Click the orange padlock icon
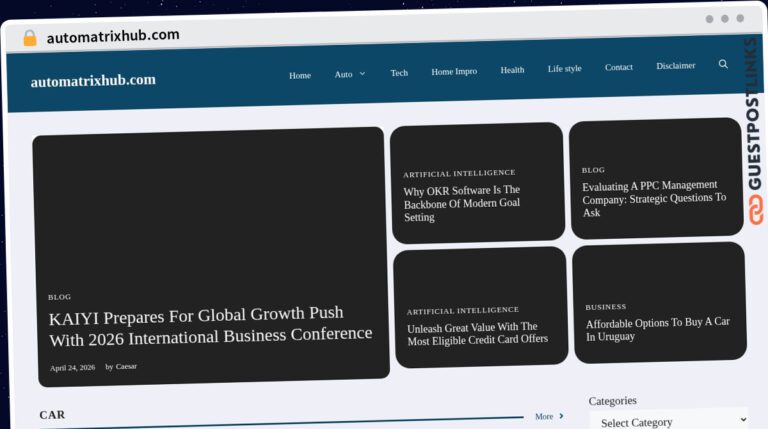Viewport: 768px width, 429px height. pos(30,38)
